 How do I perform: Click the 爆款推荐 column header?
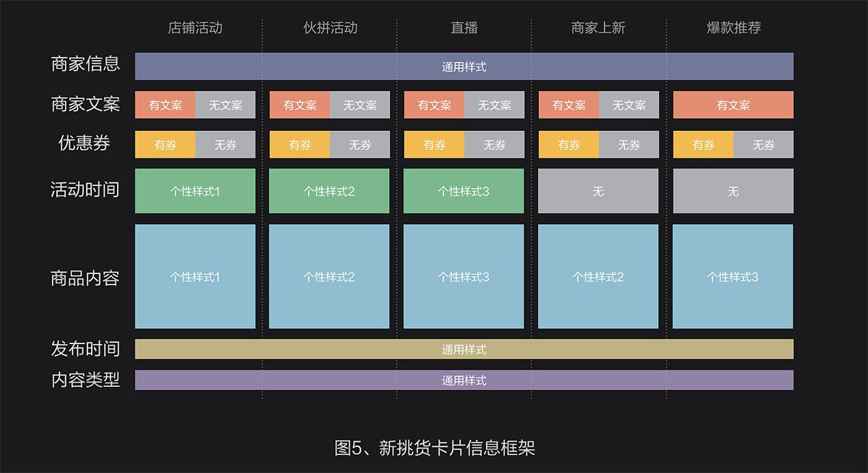[x=733, y=28]
